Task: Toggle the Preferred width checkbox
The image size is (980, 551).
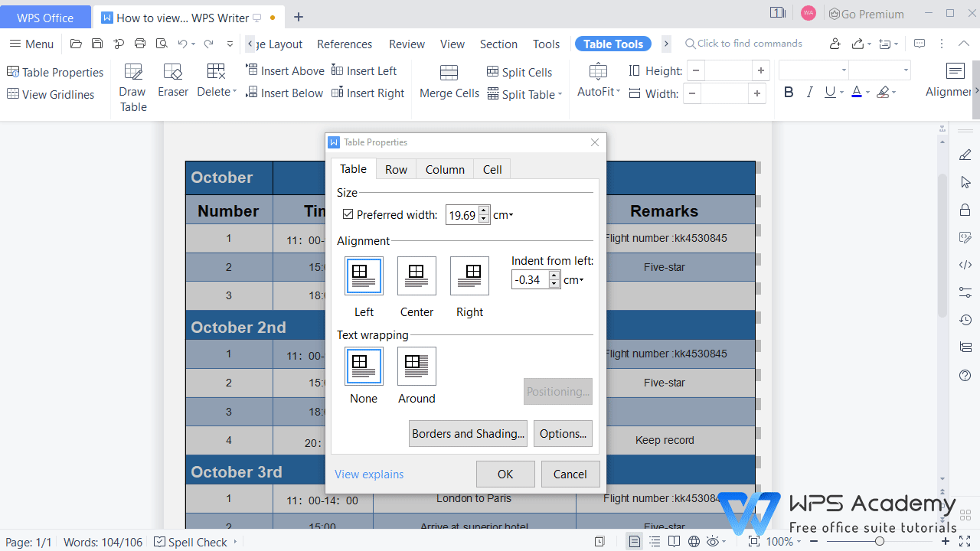Action: 348,215
